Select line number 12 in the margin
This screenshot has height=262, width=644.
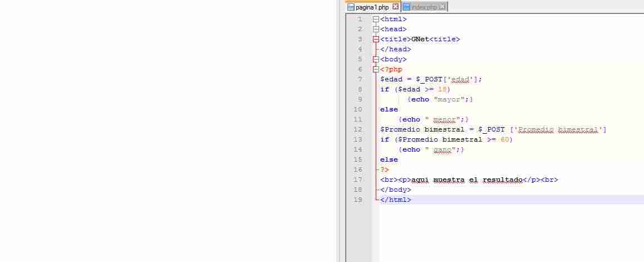(x=358, y=130)
